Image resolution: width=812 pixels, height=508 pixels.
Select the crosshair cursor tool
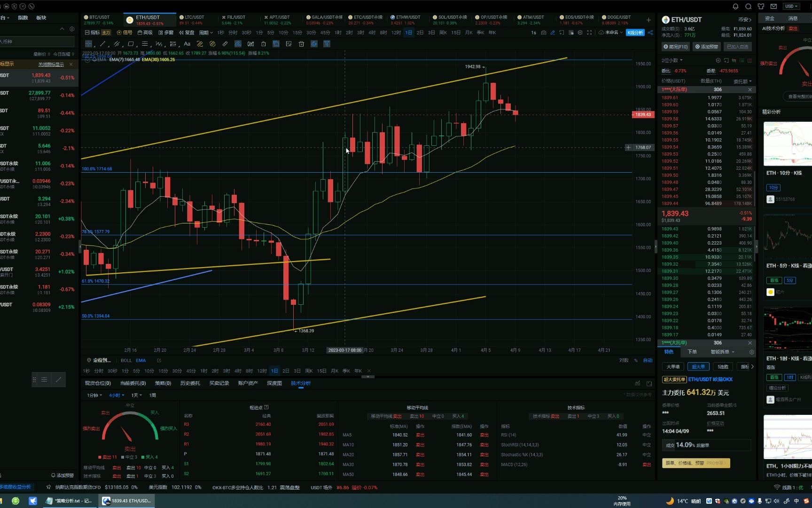coord(88,44)
